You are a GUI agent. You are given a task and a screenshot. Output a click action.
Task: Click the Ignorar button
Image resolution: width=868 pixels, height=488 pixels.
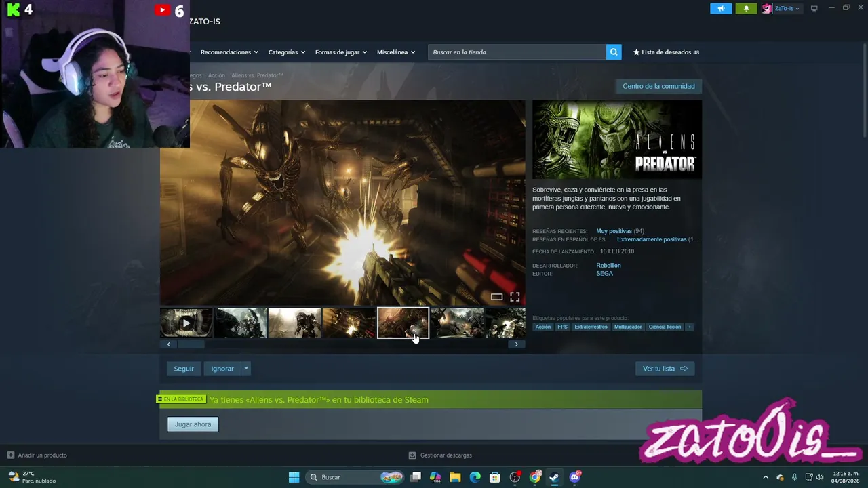[222, 369]
